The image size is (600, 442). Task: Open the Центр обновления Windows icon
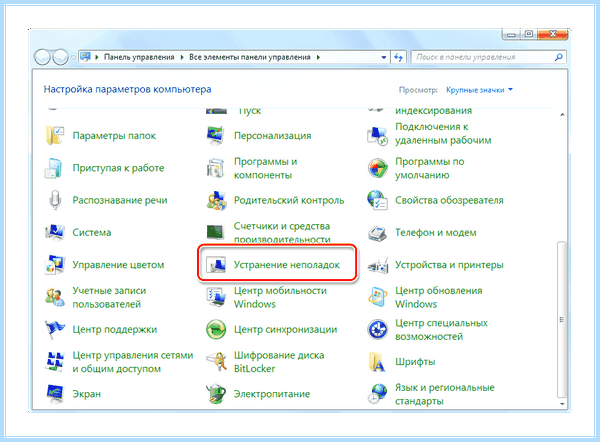(377, 297)
